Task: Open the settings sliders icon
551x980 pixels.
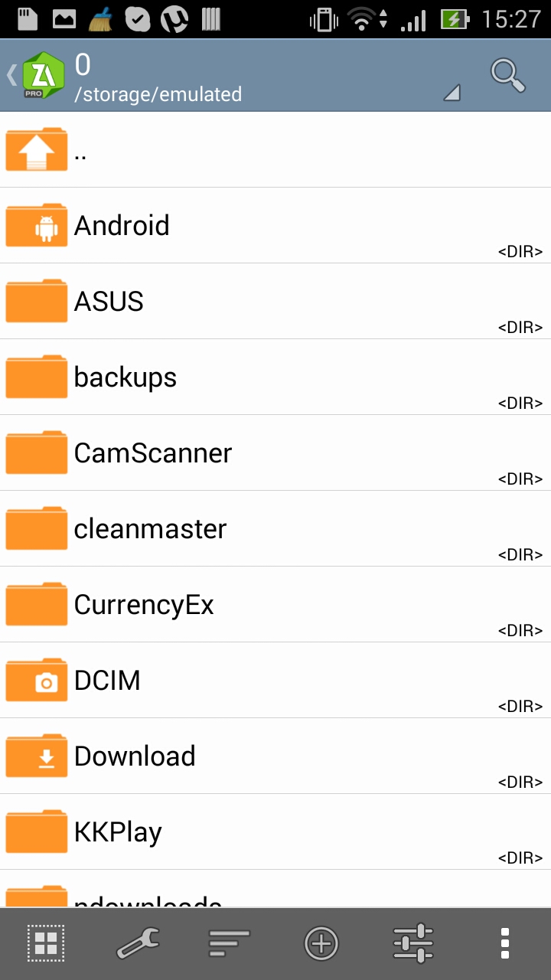Action: pos(413,943)
